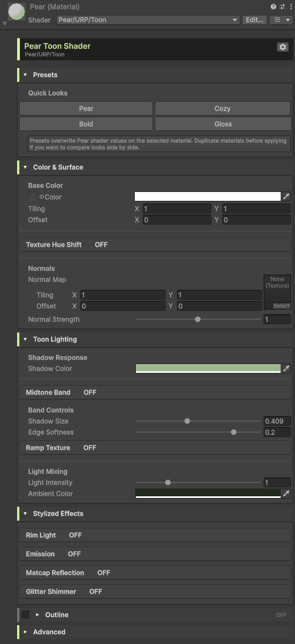
Task: Collapse the material header foldout arrow
Action: point(4,24)
